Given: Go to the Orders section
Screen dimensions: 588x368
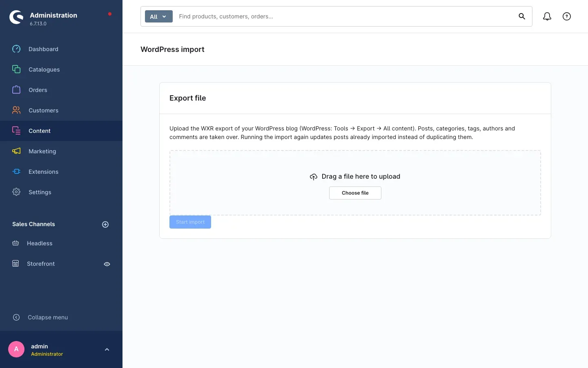Looking at the screenshot, I should (x=61, y=90).
